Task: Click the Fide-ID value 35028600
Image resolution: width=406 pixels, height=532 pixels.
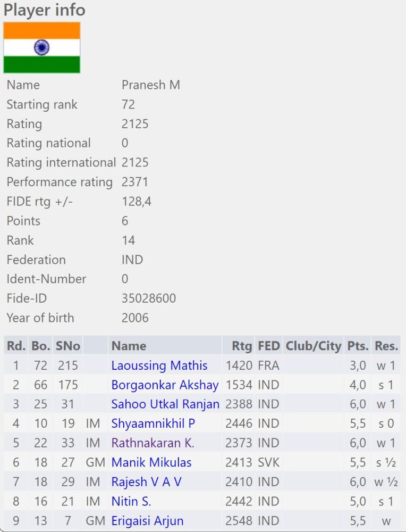Action: coord(149,298)
